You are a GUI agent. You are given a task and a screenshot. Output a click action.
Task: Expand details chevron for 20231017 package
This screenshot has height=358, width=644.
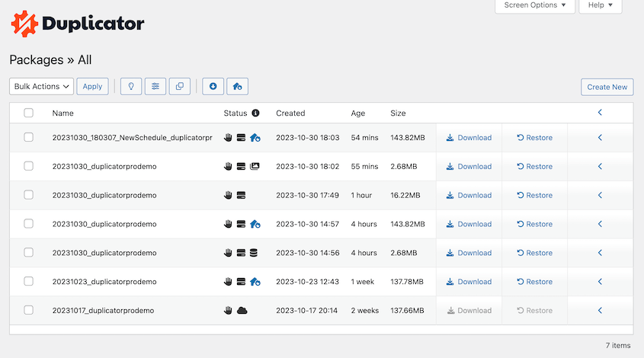[600, 310]
